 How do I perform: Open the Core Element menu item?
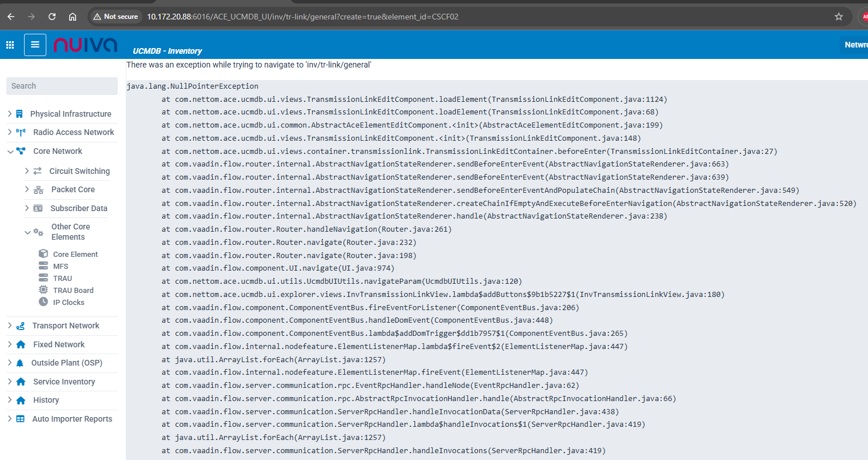(75, 254)
